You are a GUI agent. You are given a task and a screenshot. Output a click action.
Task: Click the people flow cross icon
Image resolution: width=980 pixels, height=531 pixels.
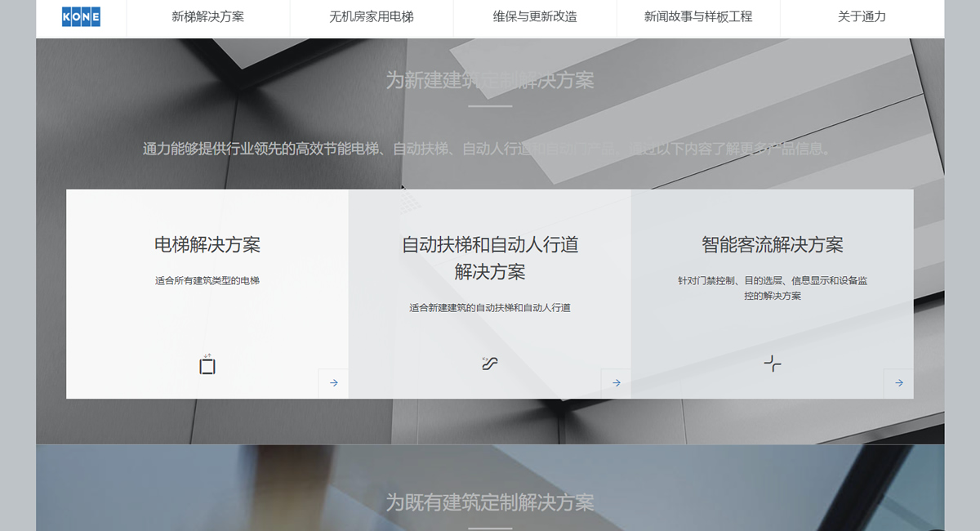773,364
